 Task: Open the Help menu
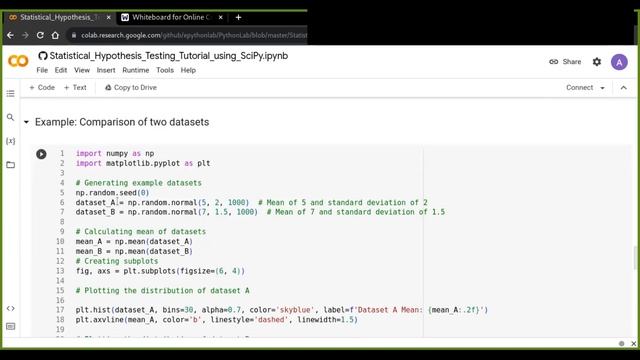(188, 70)
